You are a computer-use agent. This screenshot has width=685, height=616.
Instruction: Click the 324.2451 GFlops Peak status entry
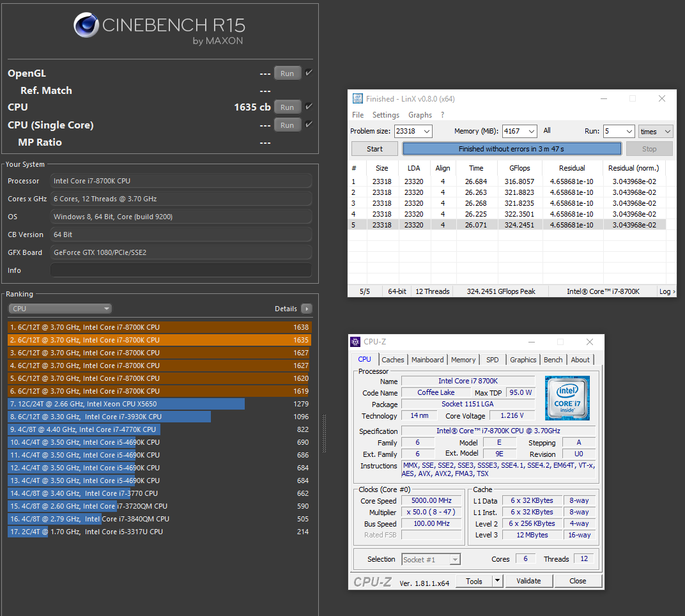(x=500, y=291)
